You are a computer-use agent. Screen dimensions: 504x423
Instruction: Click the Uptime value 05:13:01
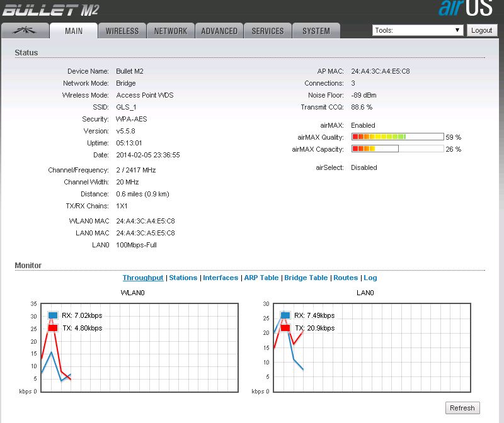point(129,143)
